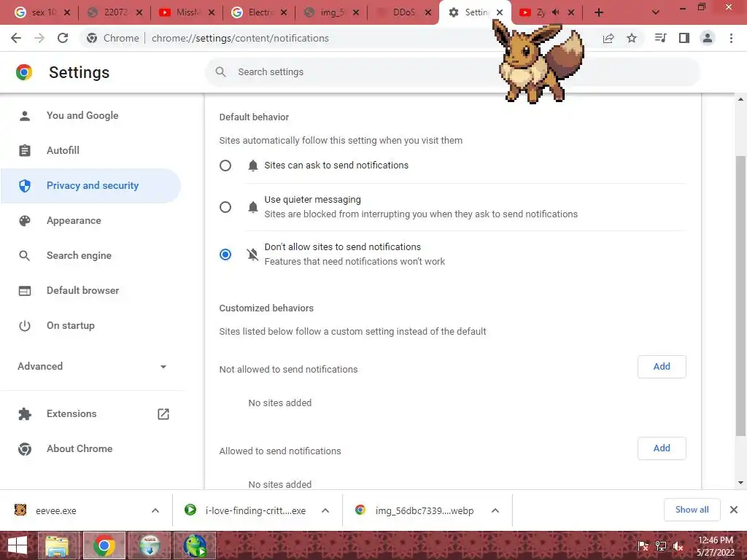Click the green frog app in taskbar
The width and height of the screenshot is (747, 560).
click(195, 545)
